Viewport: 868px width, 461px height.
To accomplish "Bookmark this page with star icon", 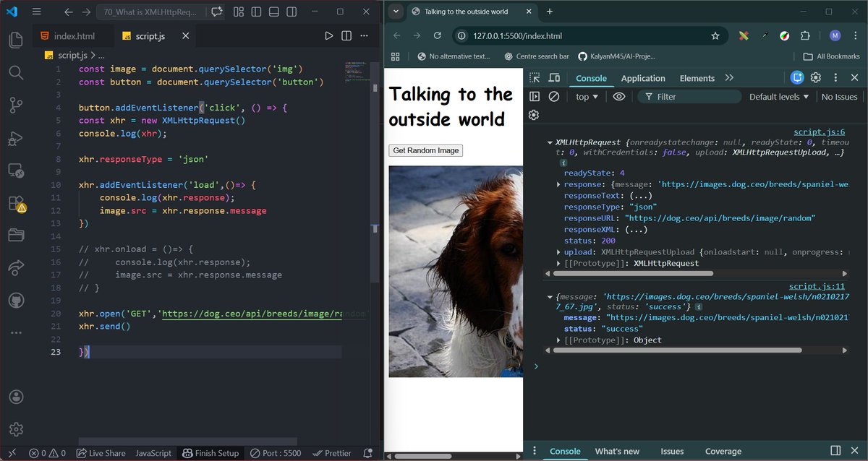I will pyautogui.click(x=715, y=36).
